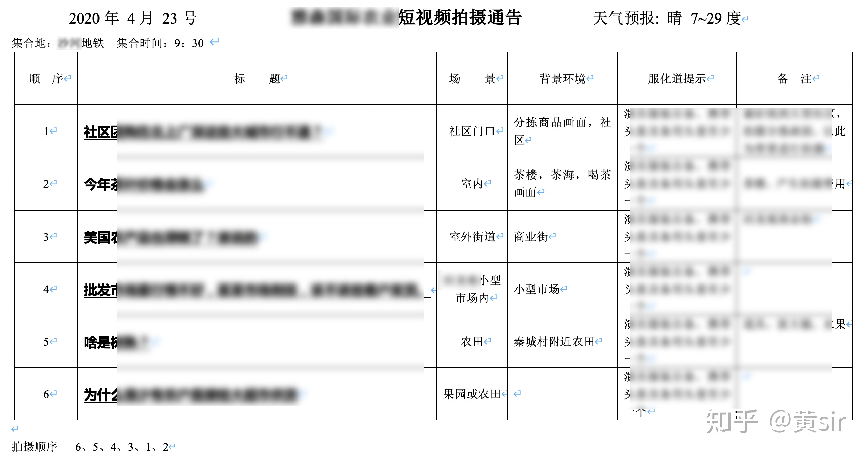Image resolution: width=868 pixels, height=456 pixels.
Task: Click the meeting time 集合时间: 9:30
Action: [x=160, y=43]
